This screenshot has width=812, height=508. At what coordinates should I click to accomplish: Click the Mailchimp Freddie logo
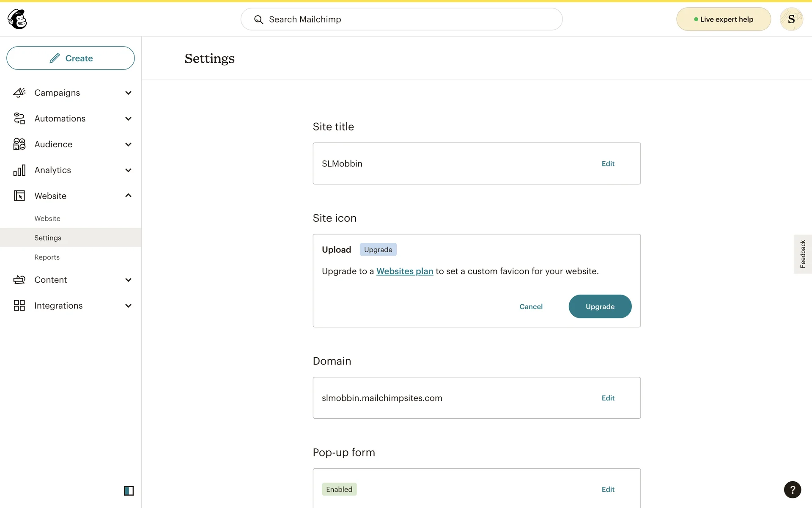point(17,19)
